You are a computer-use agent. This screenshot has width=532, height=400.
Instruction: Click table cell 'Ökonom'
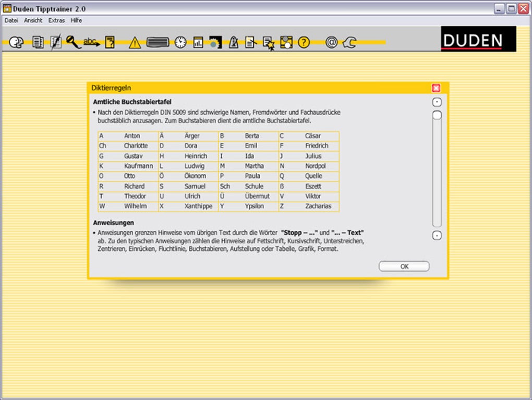195,176
